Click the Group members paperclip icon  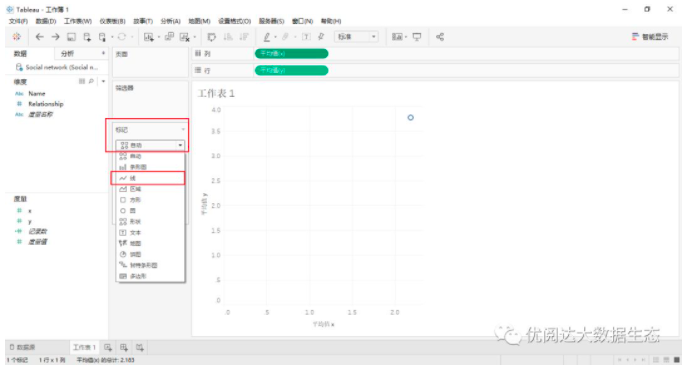point(285,37)
